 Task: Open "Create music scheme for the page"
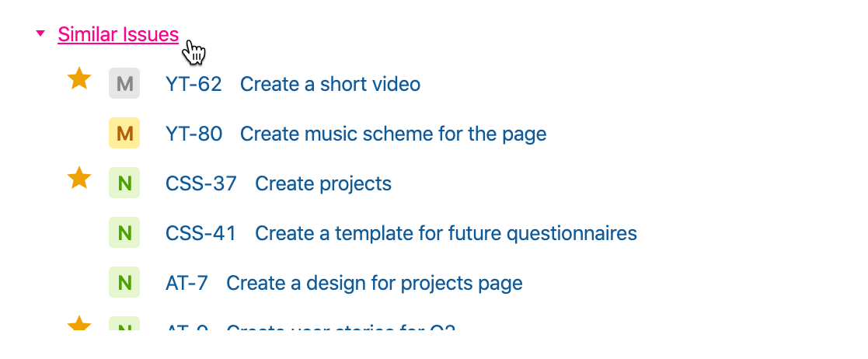393,134
